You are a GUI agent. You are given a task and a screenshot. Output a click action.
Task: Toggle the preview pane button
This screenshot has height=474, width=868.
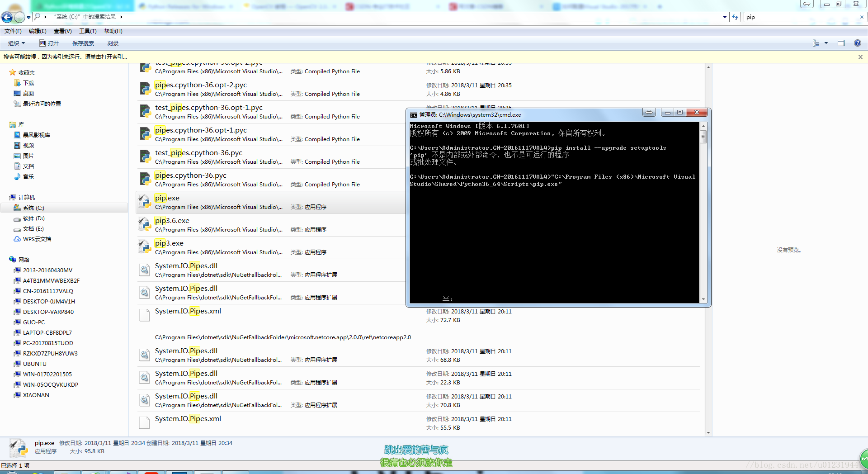(x=841, y=43)
